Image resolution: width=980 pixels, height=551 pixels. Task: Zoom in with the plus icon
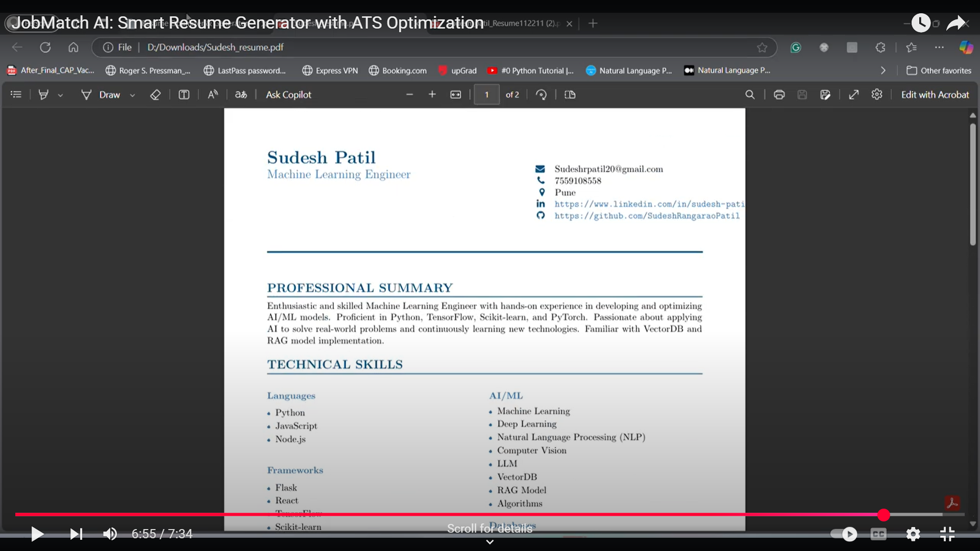click(x=432, y=95)
